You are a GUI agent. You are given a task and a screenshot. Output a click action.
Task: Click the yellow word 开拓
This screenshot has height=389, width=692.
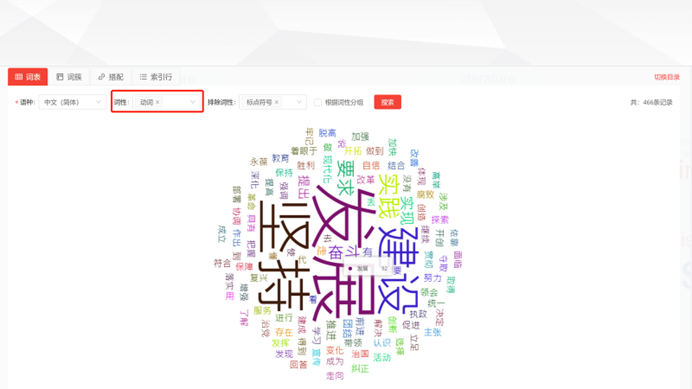pos(353,151)
